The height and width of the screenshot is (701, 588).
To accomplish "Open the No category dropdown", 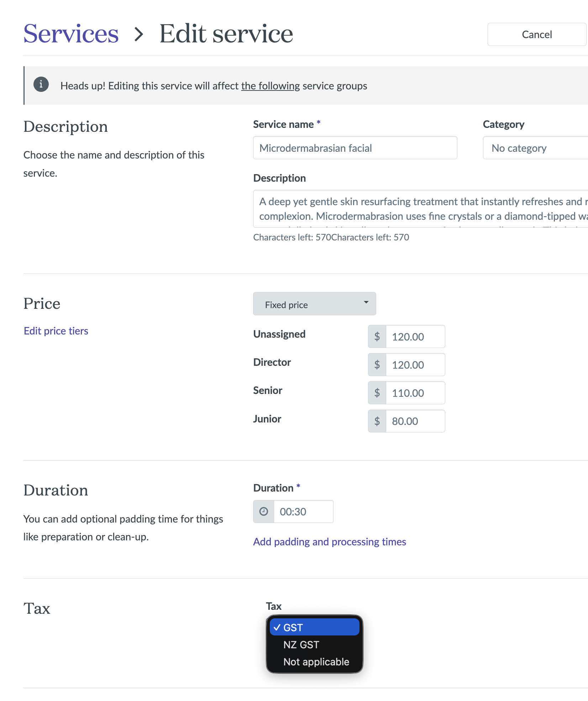I will click(x=534, y=148).
